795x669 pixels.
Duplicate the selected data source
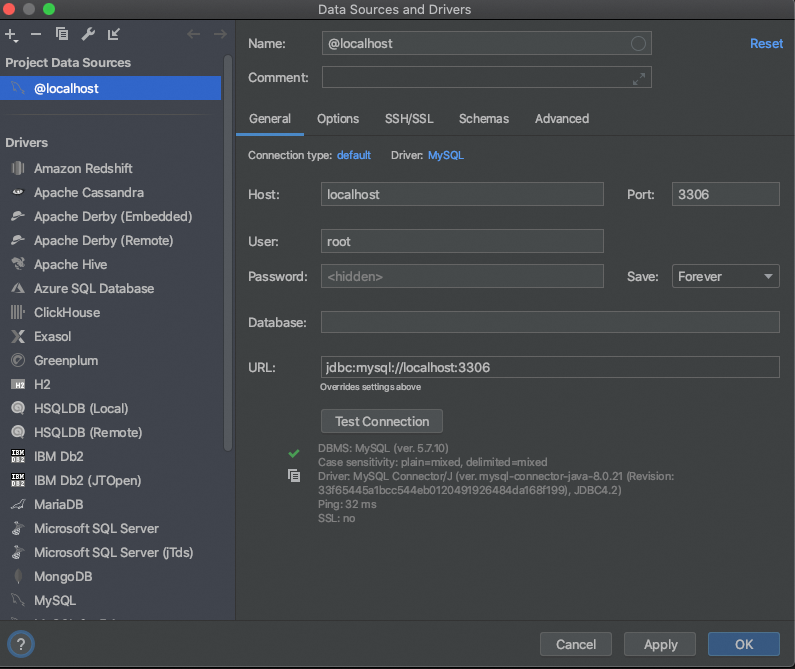(x=62, y=34)
